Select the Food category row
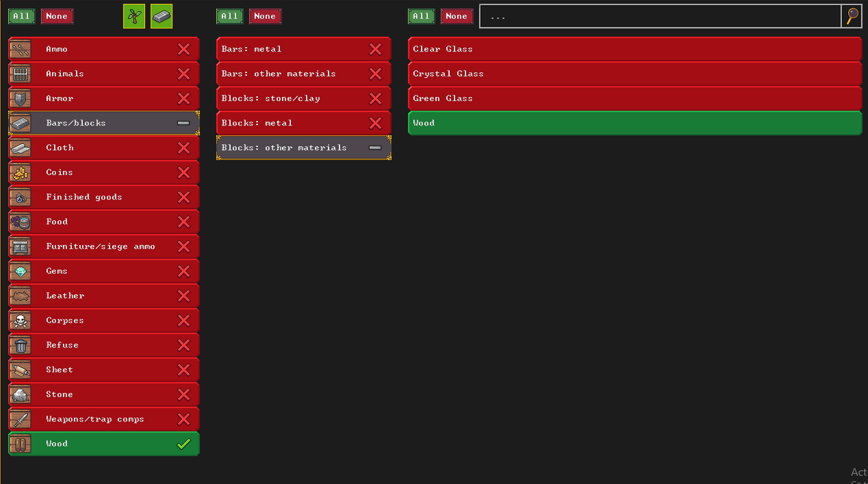The image size is (868, 484). (104, 222)
